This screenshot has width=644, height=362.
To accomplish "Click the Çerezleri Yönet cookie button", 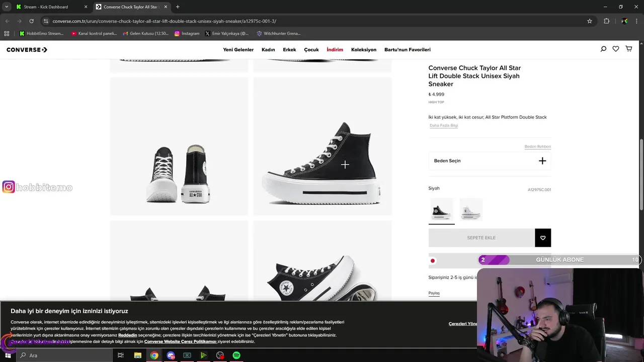I will tap(463, 324).
